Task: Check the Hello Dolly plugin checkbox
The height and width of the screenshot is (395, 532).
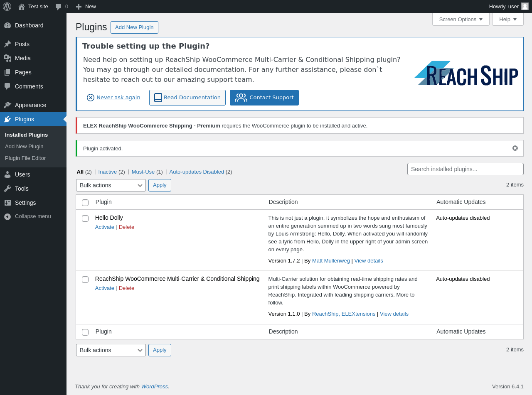Action: pos(85,218)
